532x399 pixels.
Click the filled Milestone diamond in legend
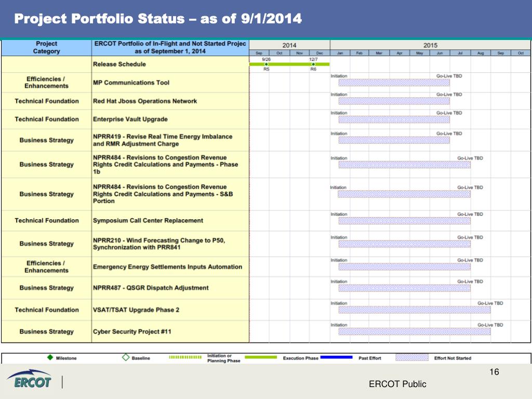point(50,357)
